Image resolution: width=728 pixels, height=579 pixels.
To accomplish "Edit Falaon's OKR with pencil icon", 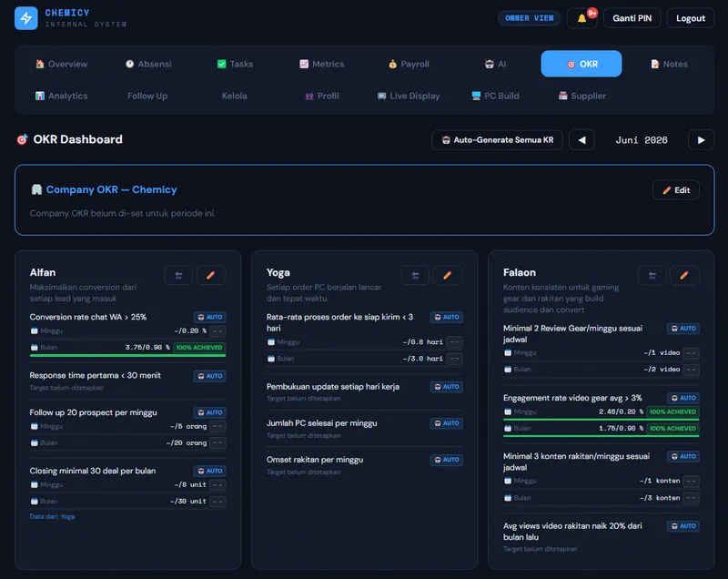I will click(684, 275).
